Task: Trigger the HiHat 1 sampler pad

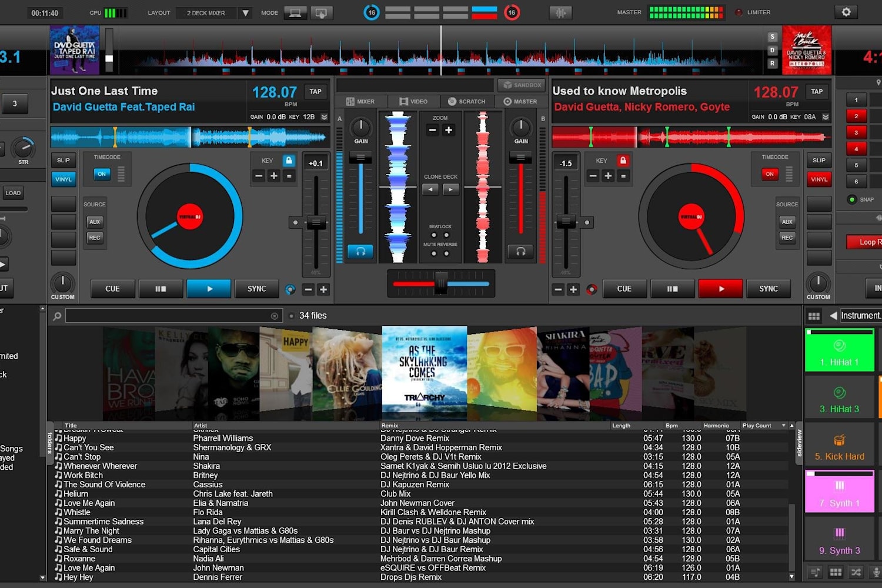Action: (x=839, y=350)
